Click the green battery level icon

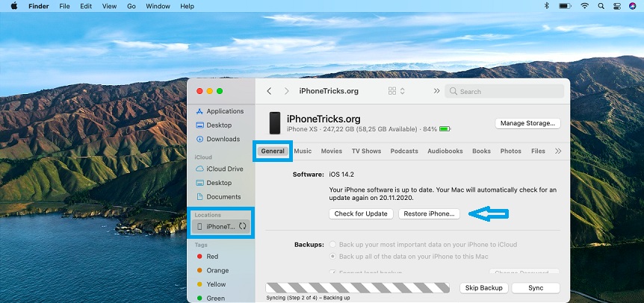(445, 129)
